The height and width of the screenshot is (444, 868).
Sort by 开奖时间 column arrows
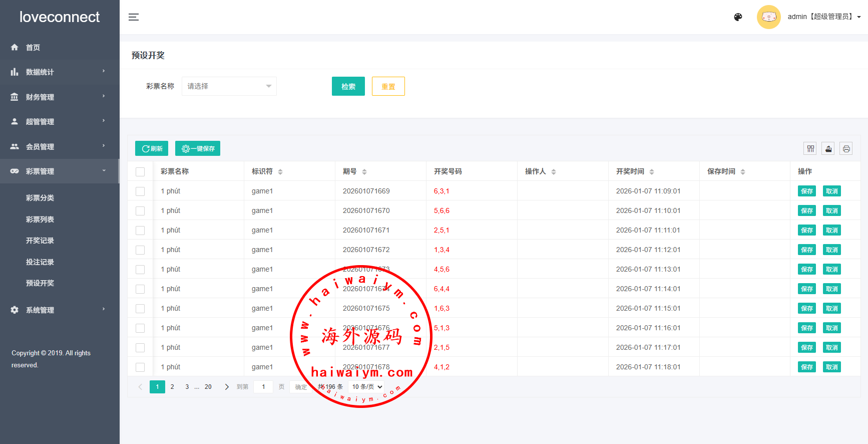click(x=652, y=172)
